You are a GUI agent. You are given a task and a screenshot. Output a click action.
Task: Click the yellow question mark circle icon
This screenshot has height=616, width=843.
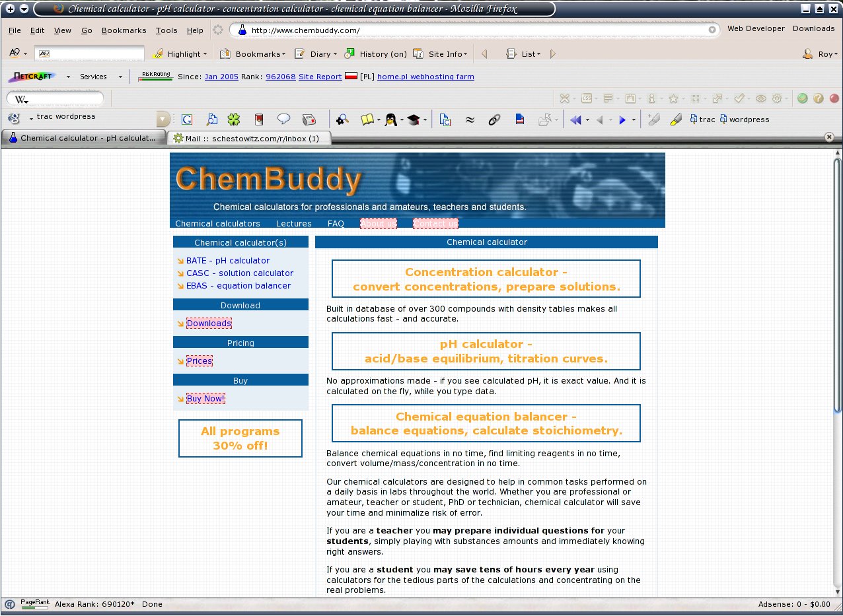pyautogui.click(x=819, y=98)
